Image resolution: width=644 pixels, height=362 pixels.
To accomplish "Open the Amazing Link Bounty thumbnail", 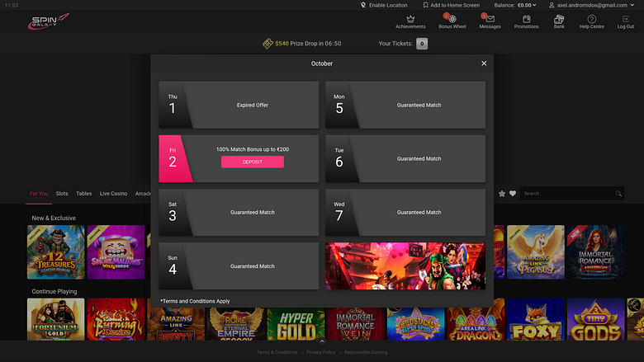I will click(176, 324).
